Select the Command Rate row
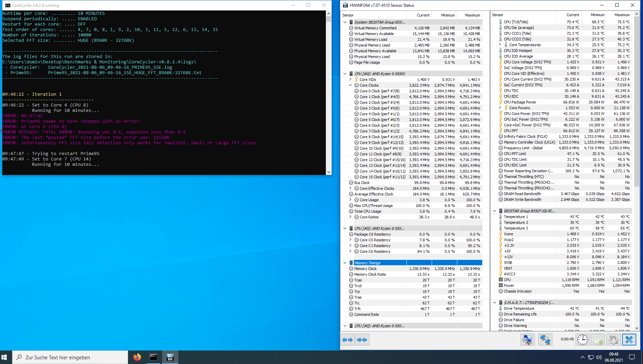This screenshot has height=364, width=643. (412, 314)
